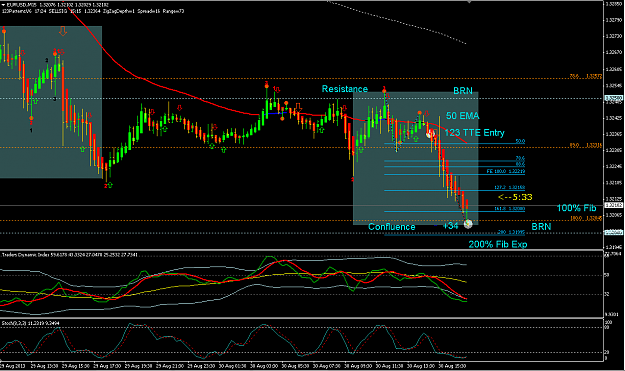Select the '123 TTE Entry' label
625x371 pixels.
(474, 133)
